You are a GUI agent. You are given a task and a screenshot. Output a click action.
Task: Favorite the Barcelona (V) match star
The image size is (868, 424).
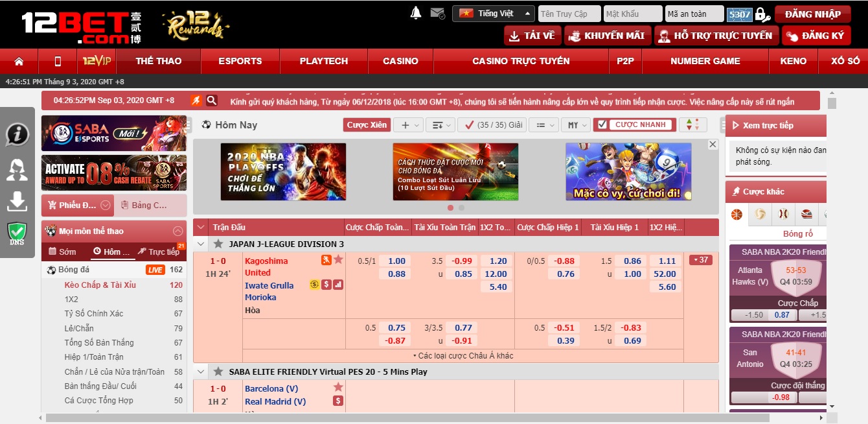[338, 387]
